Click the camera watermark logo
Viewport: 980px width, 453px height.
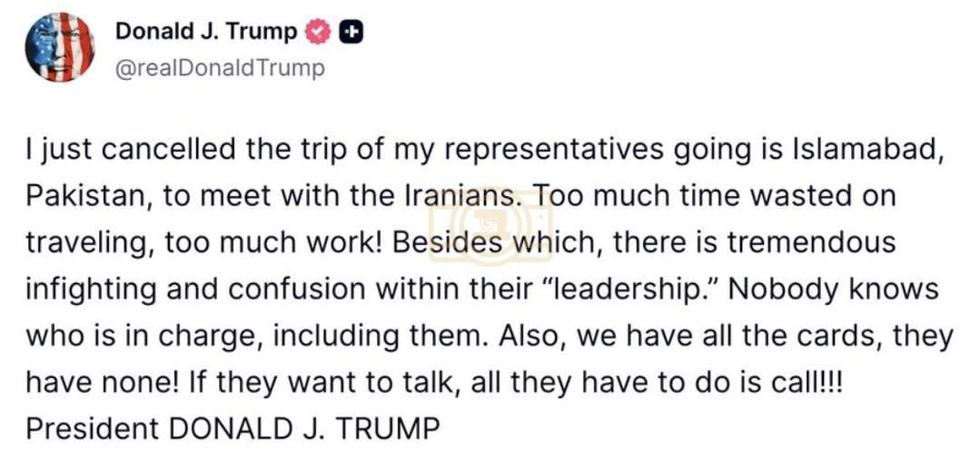pos(490,223)
